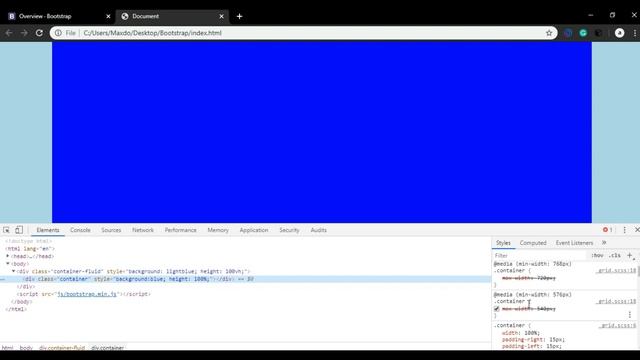The image size is (640, 360).
Task: Open the Application tab
Action: 254,230
